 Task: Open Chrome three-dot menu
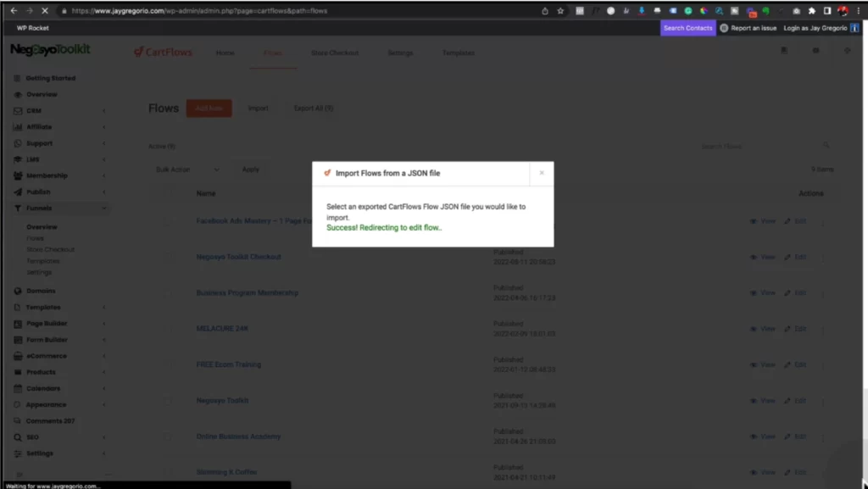click(859, 10)
